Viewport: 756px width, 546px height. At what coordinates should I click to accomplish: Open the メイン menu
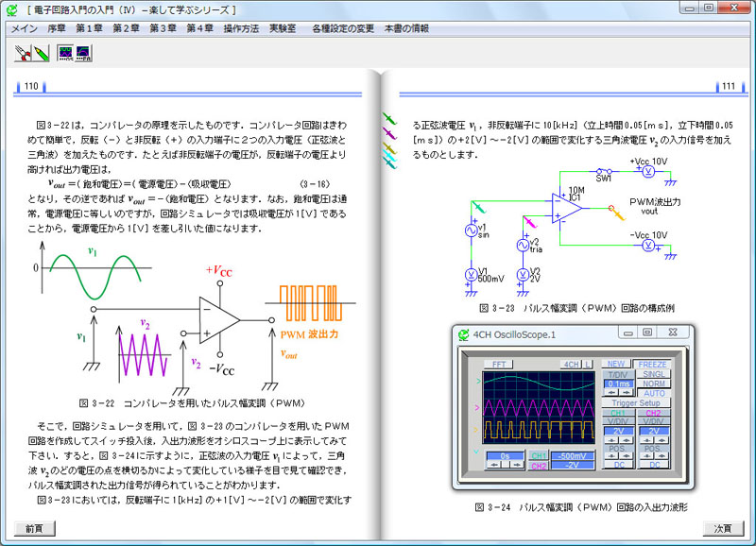pos(25,28)
